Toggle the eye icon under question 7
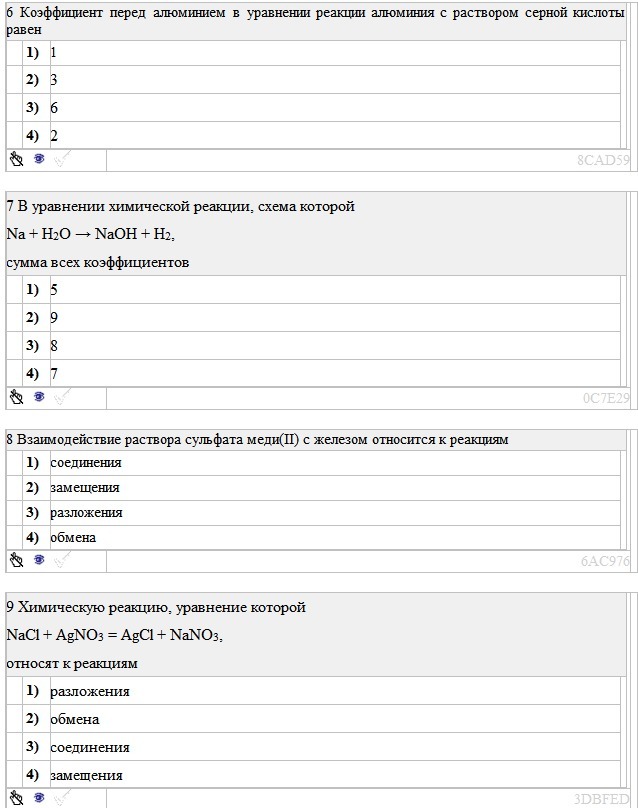 coord(39,397)
